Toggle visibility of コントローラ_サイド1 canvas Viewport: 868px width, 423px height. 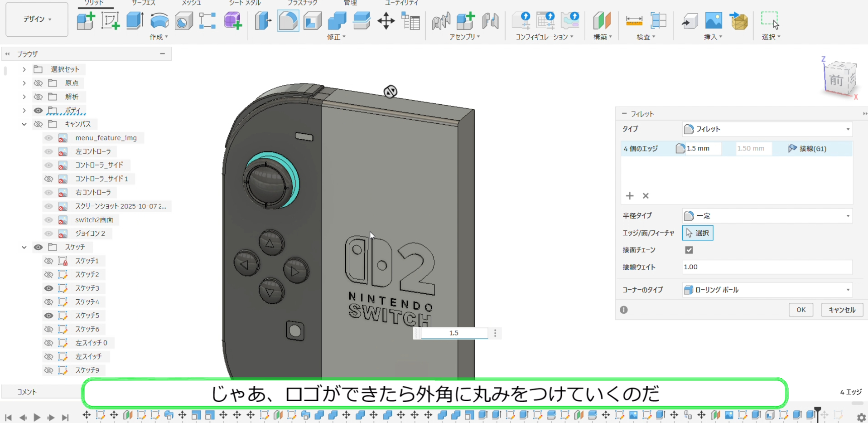coord(49,179)
